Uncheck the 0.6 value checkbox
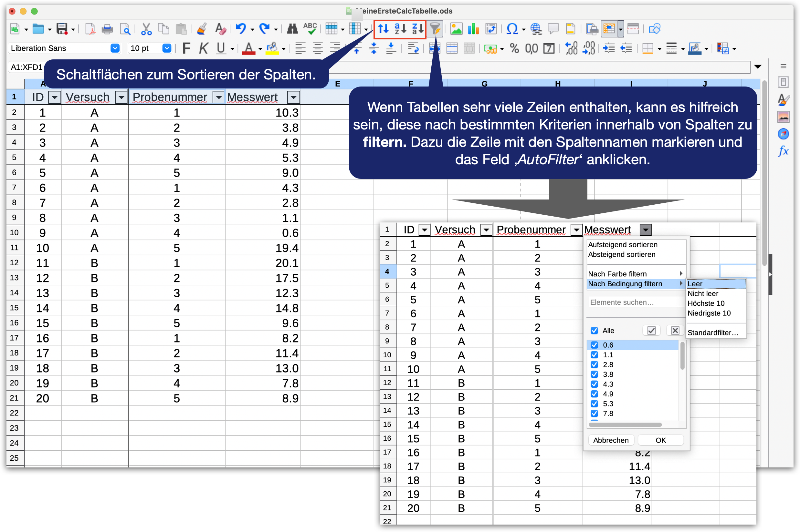The width and height of the screenshot is (800, 532). click(594, 345)
